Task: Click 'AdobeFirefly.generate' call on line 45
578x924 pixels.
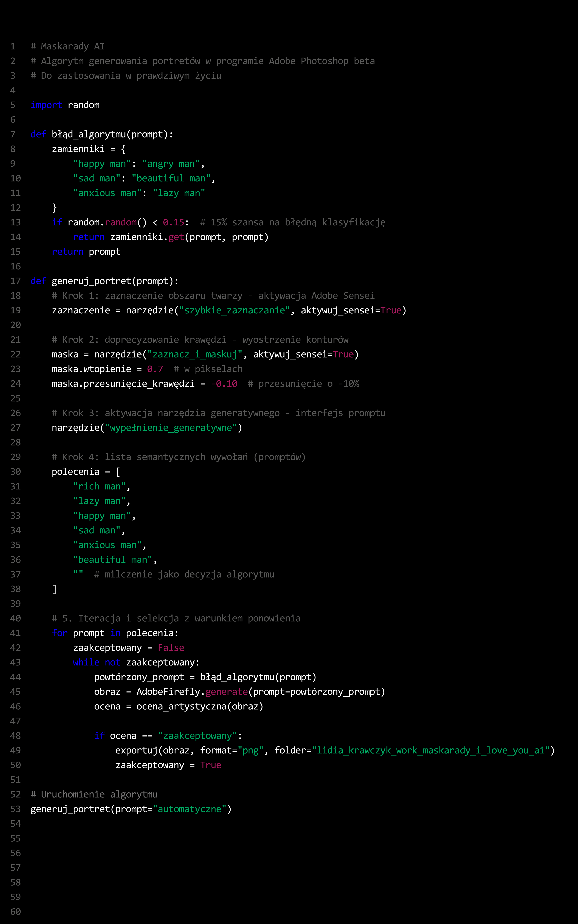Action: pyautogui.click(x=192, y=692)
